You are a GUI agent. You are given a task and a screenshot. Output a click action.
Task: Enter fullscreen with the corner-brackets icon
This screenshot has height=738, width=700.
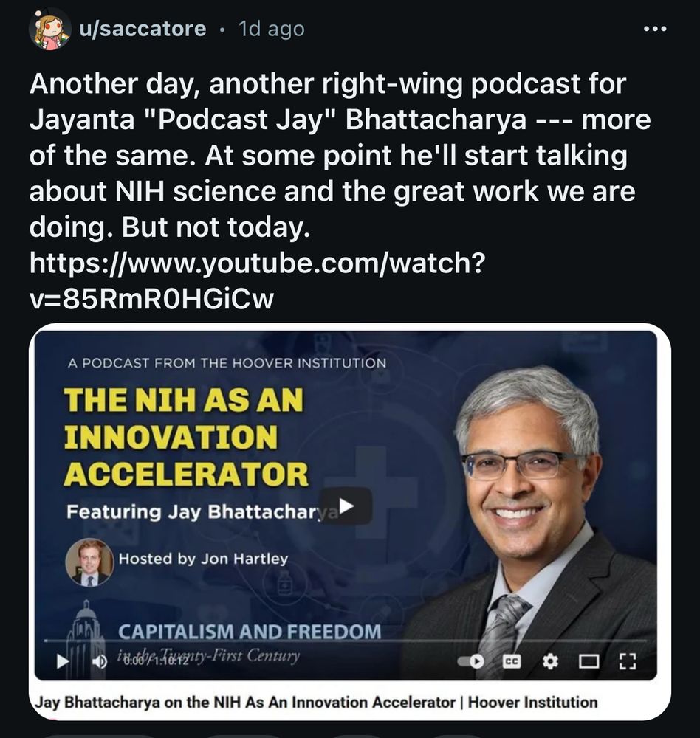[627, 661]
